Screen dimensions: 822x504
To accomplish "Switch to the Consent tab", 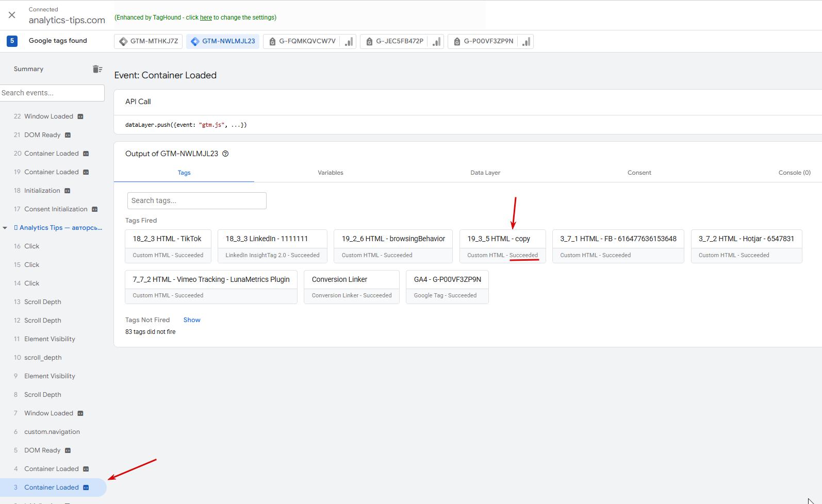I will 639,173.
